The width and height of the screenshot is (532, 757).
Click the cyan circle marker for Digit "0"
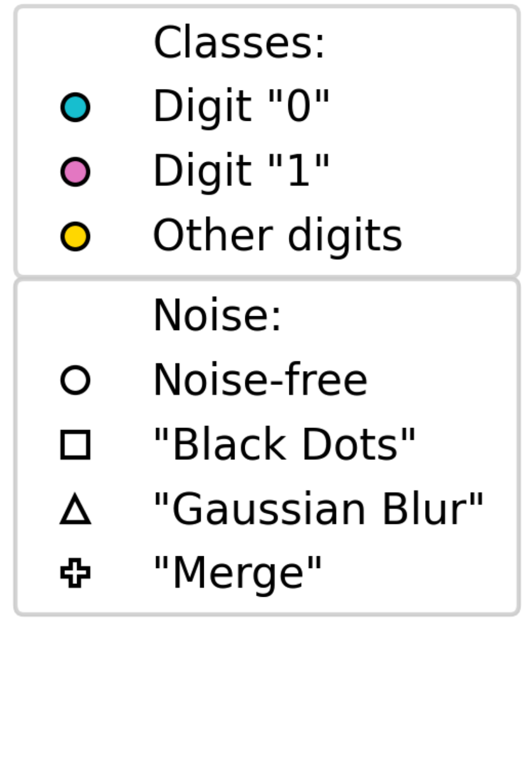pos(75,107)
